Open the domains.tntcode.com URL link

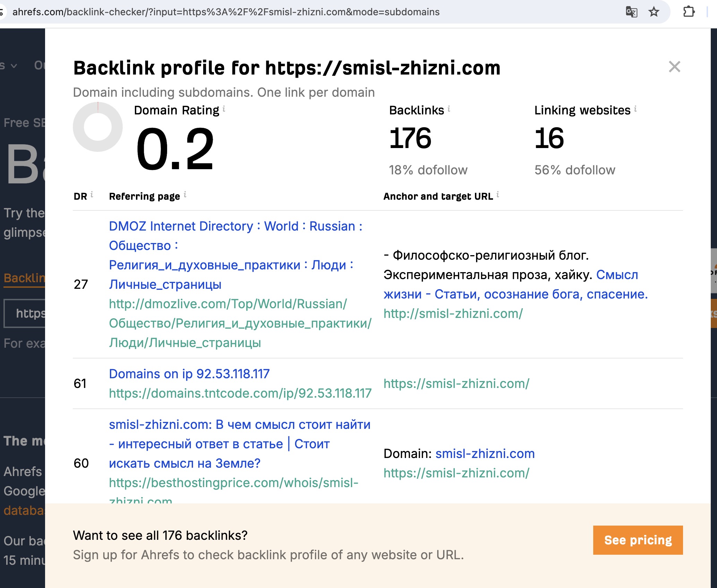(240, 393)
